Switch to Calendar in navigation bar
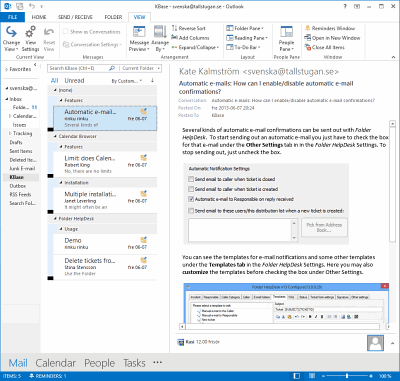Image resolution: width=400 pixels, height=381 pixels. (56, 363)
